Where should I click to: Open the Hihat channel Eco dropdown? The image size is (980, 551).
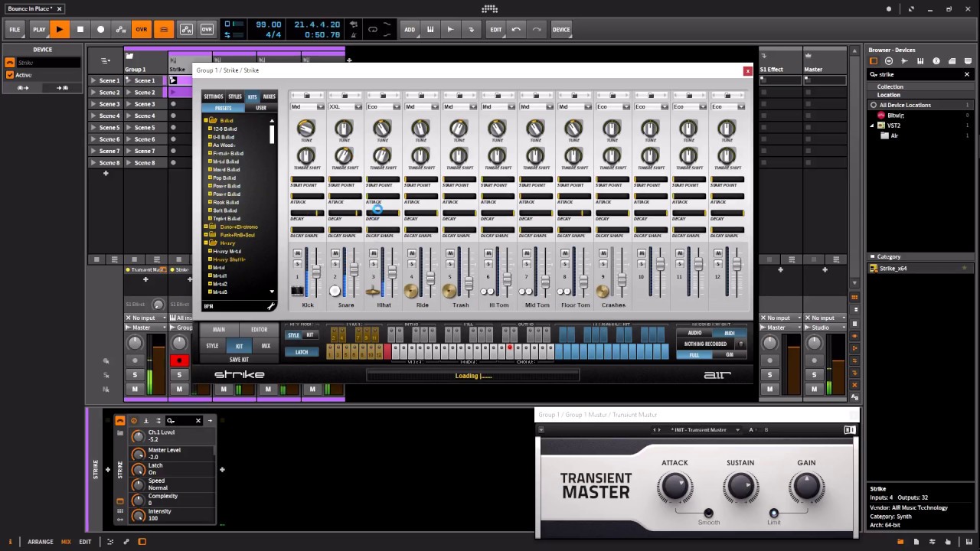pyautogui.click(x=384, y=106)
